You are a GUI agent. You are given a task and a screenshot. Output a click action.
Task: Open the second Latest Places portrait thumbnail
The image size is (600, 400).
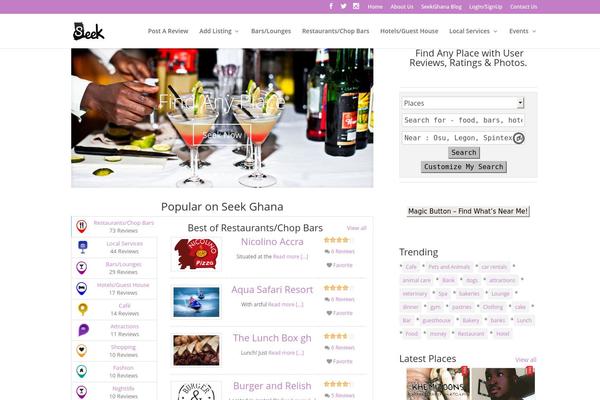tap(503, 384)
